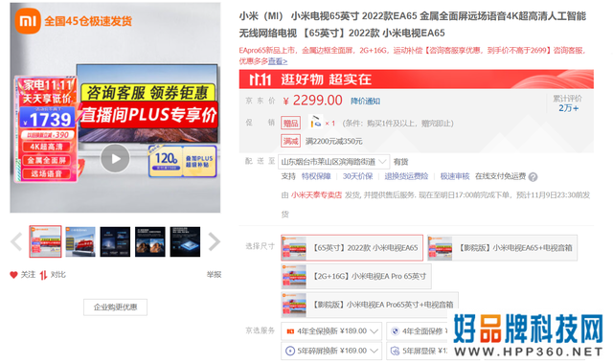Select 【影院版】小米电视EA65+电视音箱 option
Viewport: 613px width, 364px height.
[502, 248]
